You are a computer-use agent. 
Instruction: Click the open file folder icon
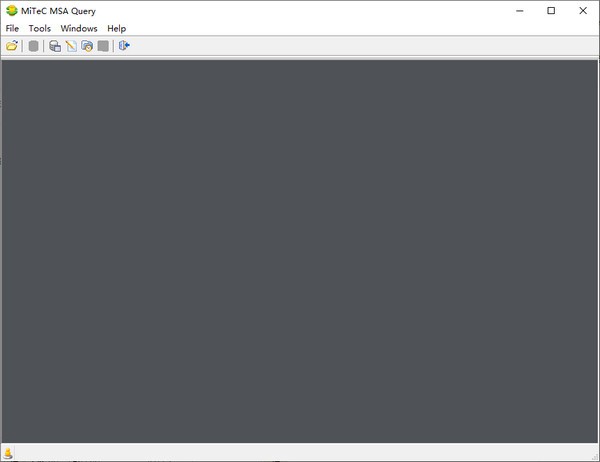pyautogui.click(x=12, y=46)
